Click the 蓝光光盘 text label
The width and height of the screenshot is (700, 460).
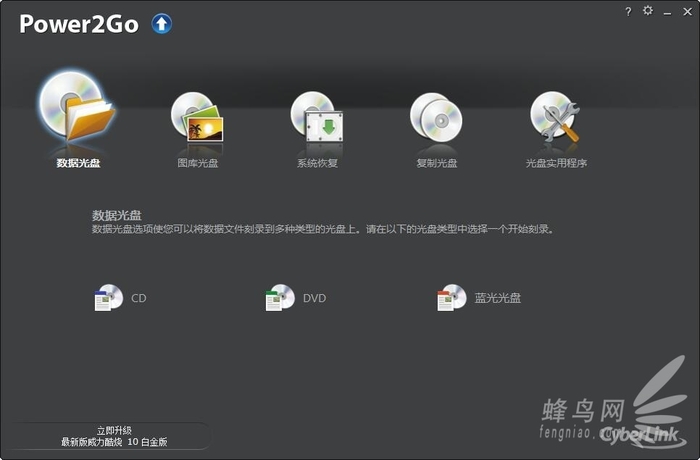(497, 298)
